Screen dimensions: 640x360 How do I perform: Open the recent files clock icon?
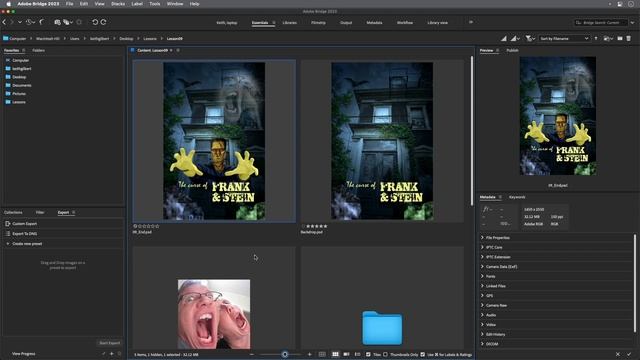(29, 22)
